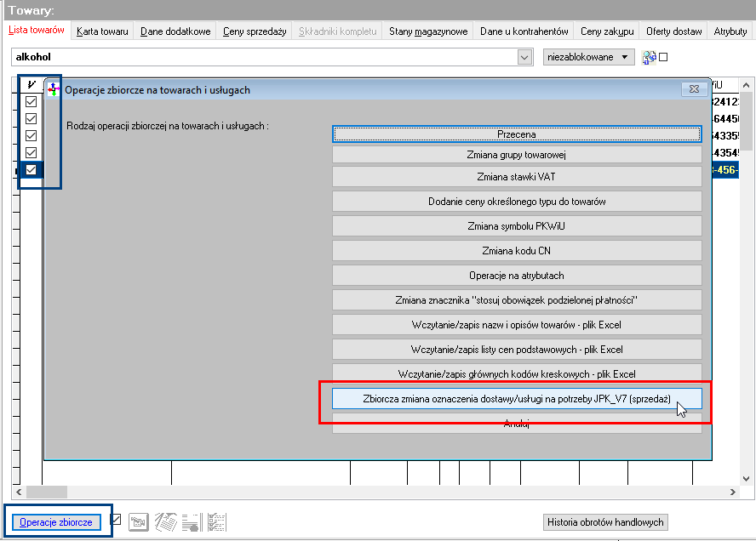The image size is (756, 541).
Task: Open Dane u kontrahentów tab
Action: (524, 31)
